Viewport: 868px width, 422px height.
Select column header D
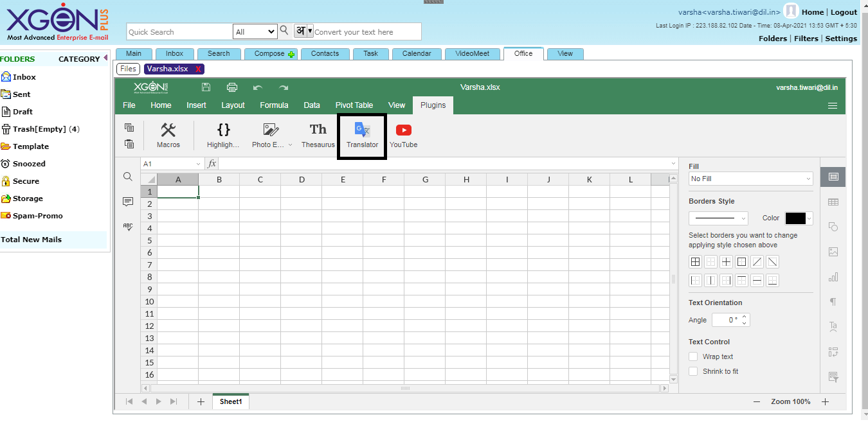coord(302,179)
